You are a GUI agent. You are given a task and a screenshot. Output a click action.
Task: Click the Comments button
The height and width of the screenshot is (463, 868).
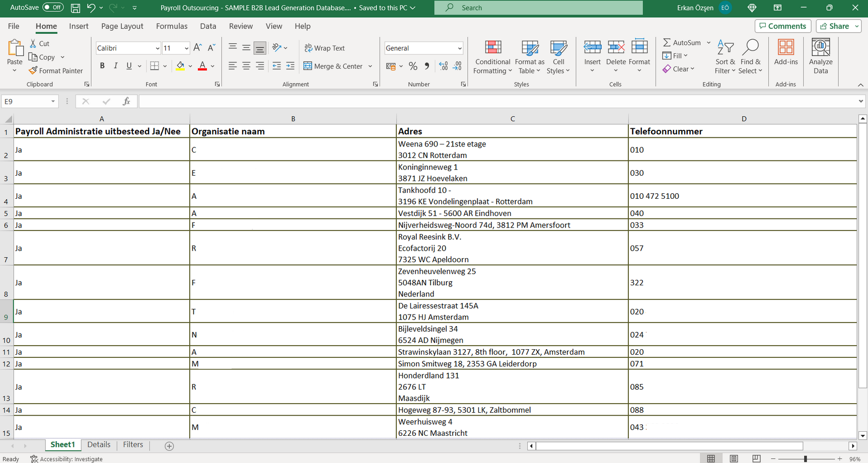pyautogui.click(x=782, y=26)
